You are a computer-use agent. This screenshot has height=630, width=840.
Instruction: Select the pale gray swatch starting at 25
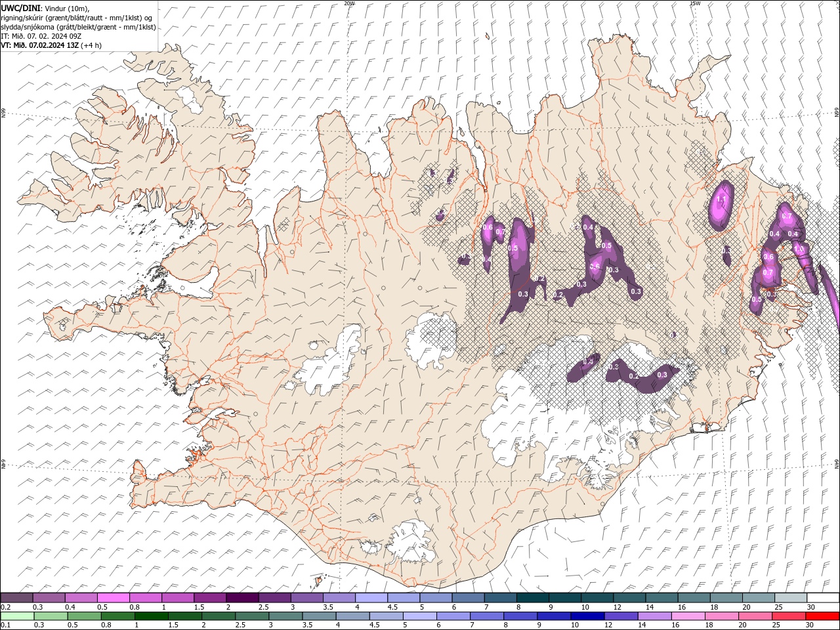click(790, 598)
